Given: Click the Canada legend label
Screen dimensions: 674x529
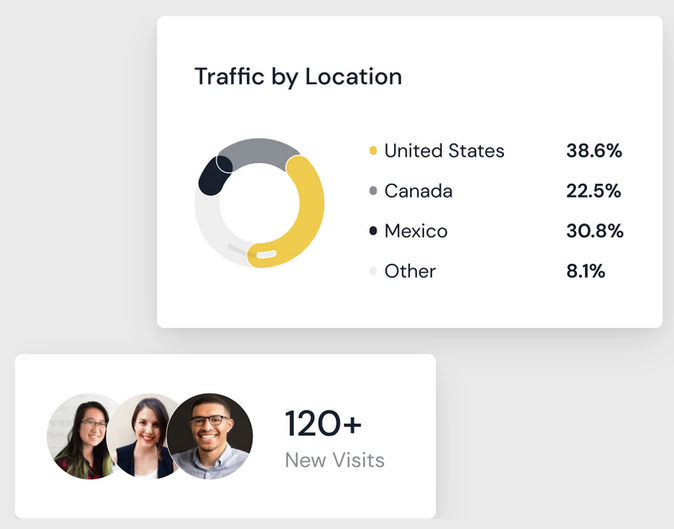Looking at the screenshot, I should 418,191.
